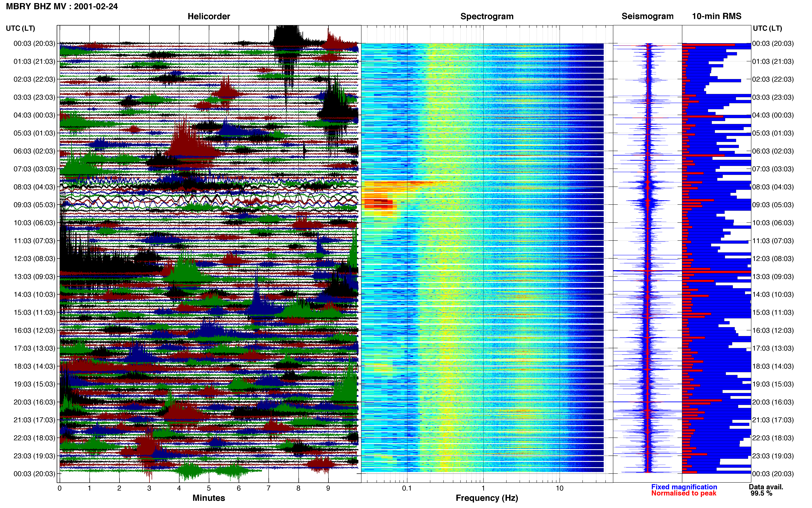Select the left time label '22:03 (18:03)'
Viewport: 812px width, 508px height.
(34, 438)
